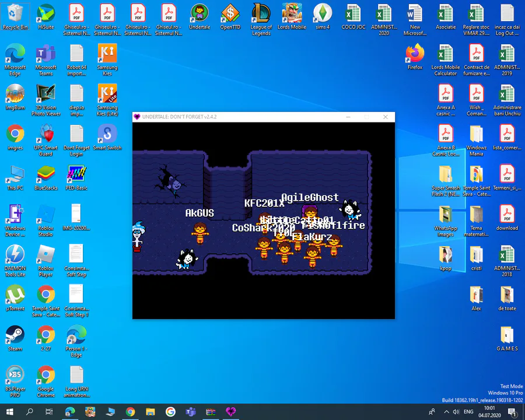Open the notification center icon
525x420 pixels.
(512, 412)
